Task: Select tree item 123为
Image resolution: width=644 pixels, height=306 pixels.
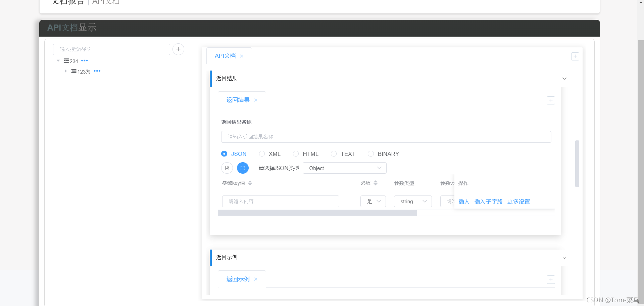Action: 84,72
